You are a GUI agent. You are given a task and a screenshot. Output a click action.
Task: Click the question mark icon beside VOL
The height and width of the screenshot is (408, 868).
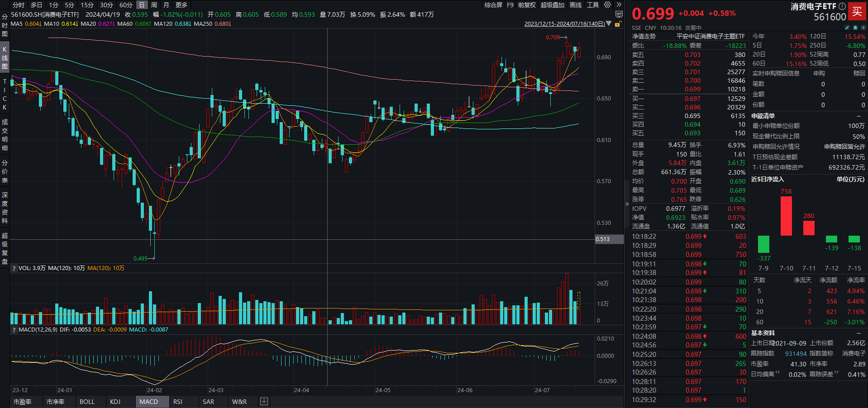[14, 268]
